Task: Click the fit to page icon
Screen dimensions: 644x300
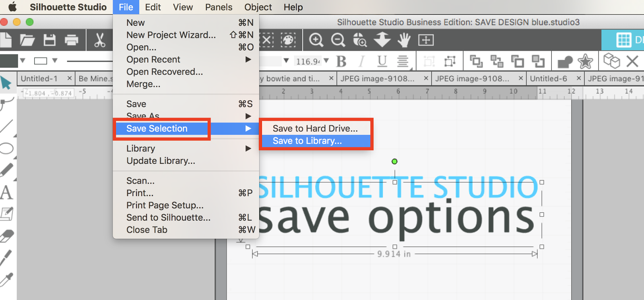Action: pyautogui.click(x=426, y=40)
